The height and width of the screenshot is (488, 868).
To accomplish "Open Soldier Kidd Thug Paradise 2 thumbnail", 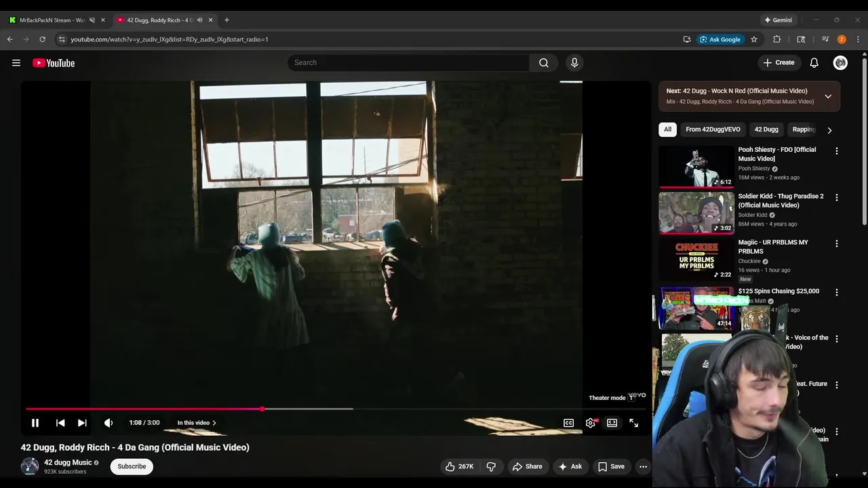I will click(x=696, y=213).
